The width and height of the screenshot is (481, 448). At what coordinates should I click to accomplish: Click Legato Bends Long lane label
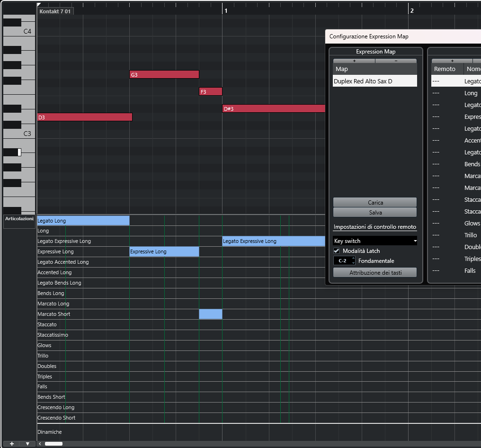pyautogui.click(x=59, y=283)
